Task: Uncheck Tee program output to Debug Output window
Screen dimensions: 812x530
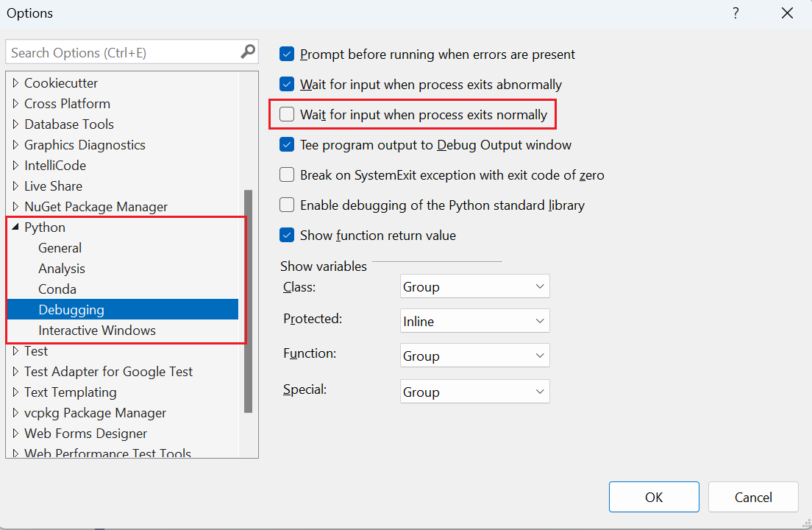Action: [287, 144]
